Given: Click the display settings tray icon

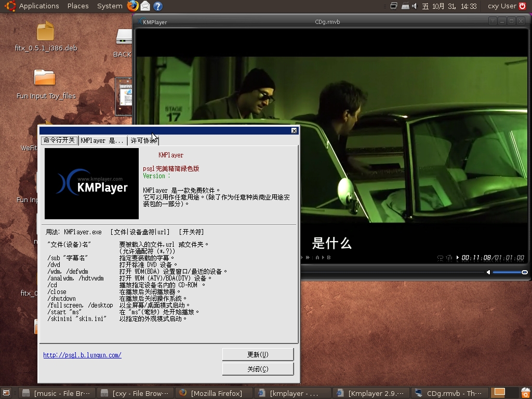Looking at the screenshot, I should point(394,6).
